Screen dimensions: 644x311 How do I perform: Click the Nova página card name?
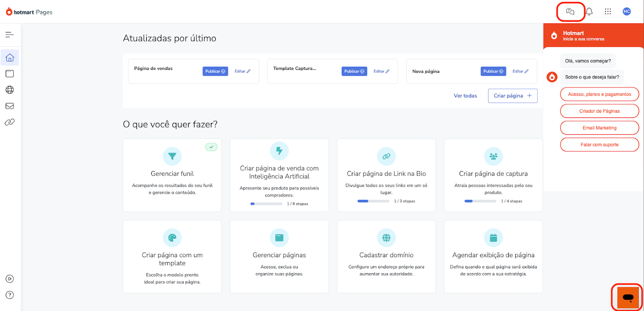pos(426,71)
